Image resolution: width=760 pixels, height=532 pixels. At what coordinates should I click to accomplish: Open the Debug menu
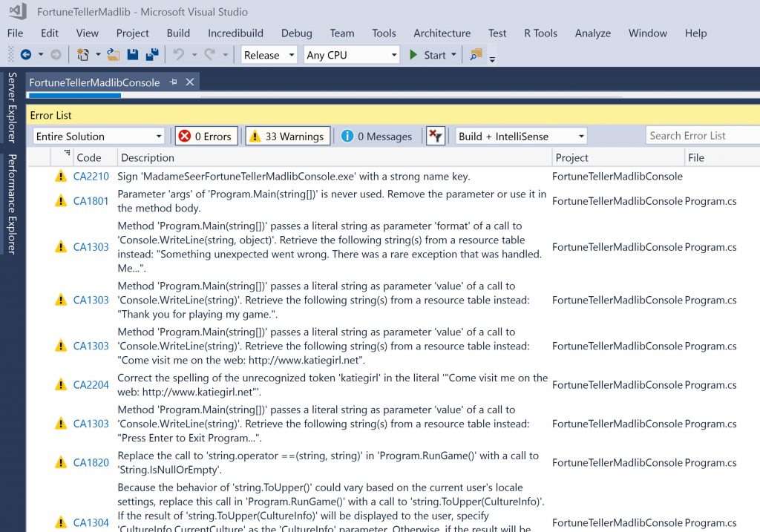pos(297,33)
